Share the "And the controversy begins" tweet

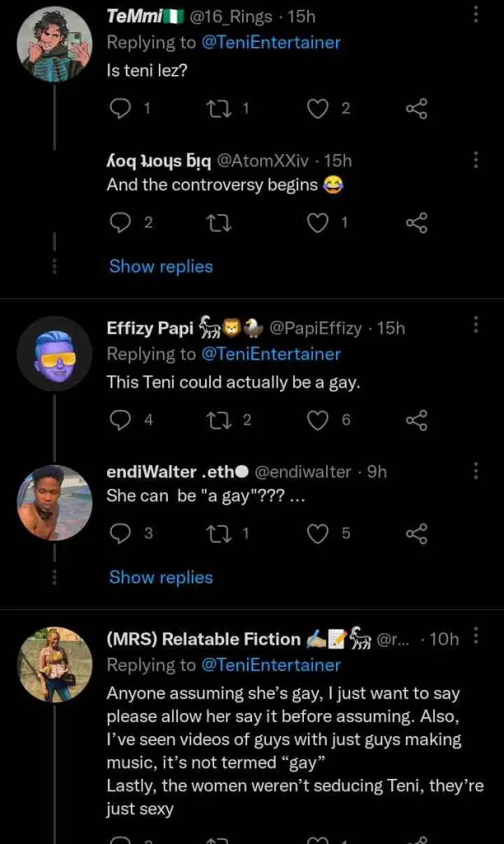(417, 222)
